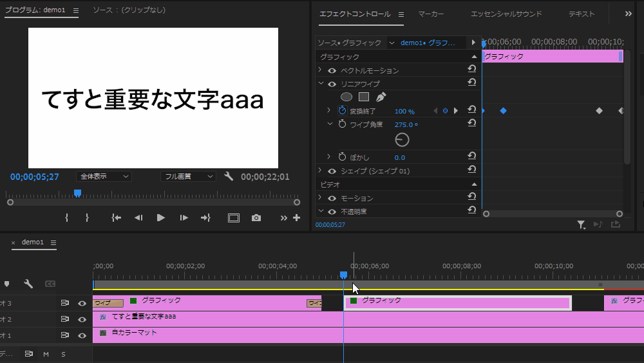Toggle the closed captions CC track button
Screen dimensions: 644x363
[50, 284]
